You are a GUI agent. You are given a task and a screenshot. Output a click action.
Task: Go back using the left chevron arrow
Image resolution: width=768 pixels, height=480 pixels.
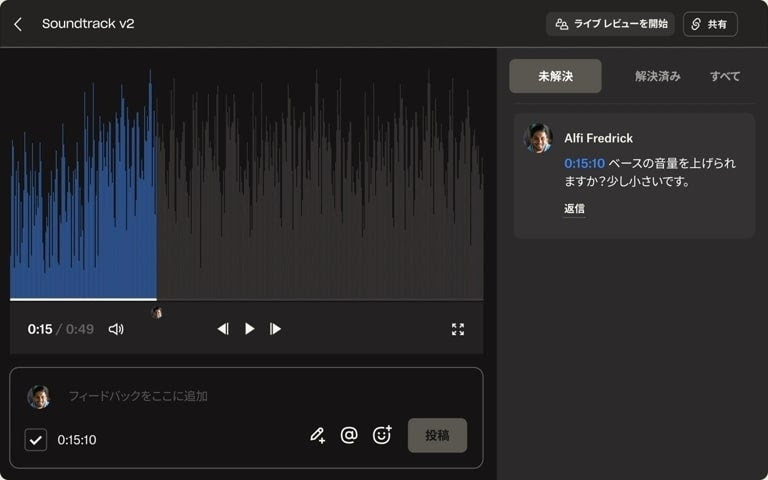click(18, 24)
